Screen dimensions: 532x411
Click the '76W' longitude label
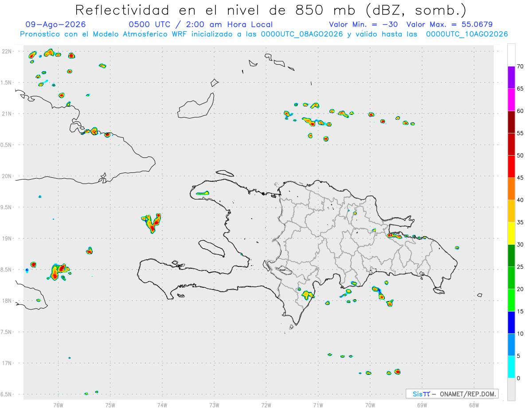[58, 404]
